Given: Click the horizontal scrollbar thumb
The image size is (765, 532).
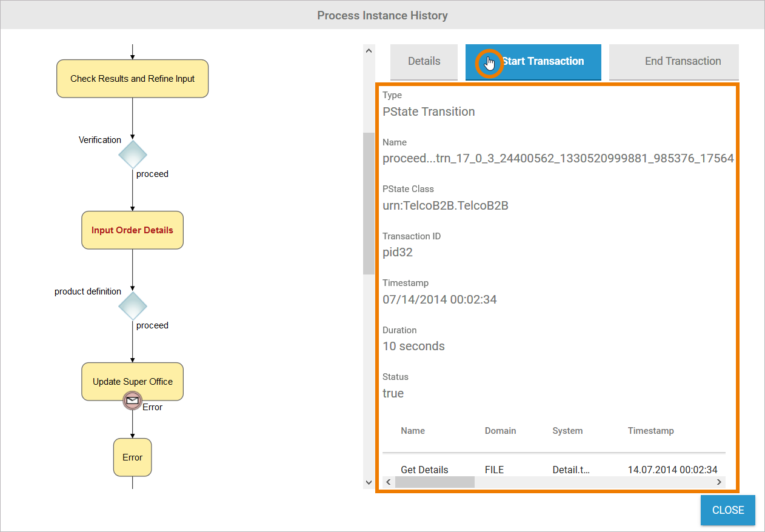Looking at the screenshot, I should pos(435,482).
